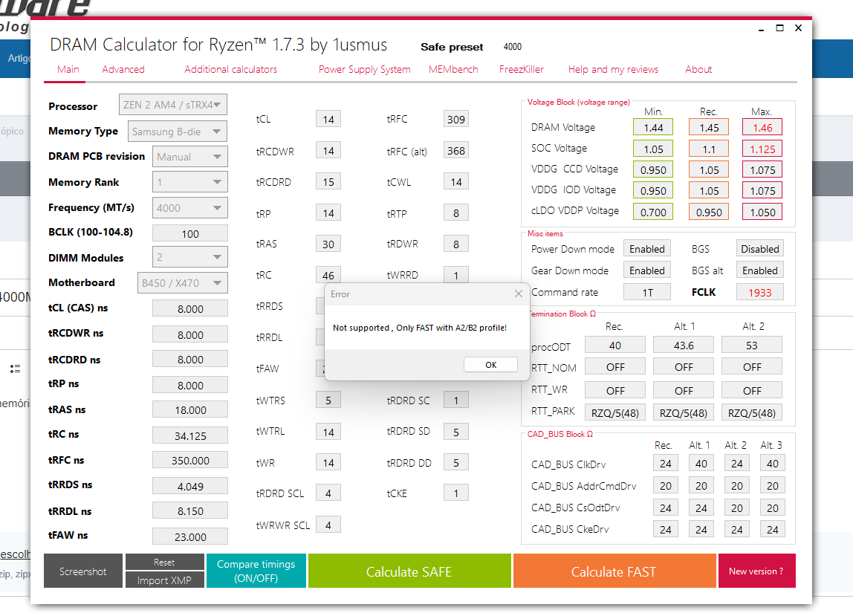The image size is (853, 616).
Task: Focus the tRFC ns field
Action: tap(190, 461)
